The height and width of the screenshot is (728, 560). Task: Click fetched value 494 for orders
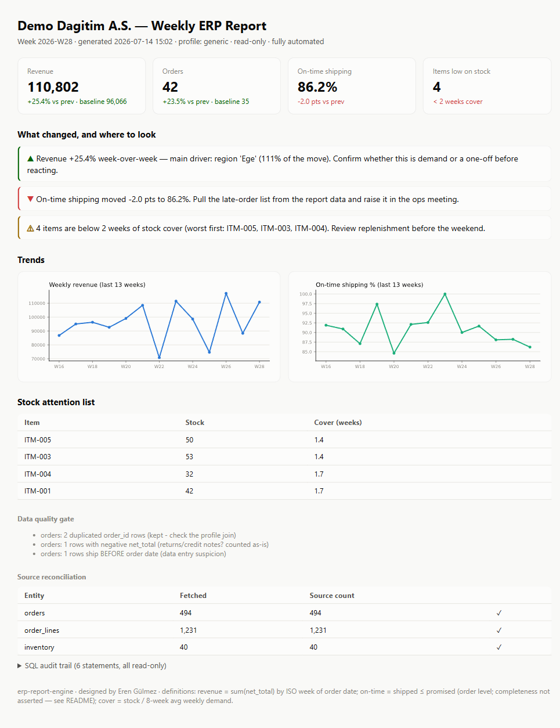186,613
